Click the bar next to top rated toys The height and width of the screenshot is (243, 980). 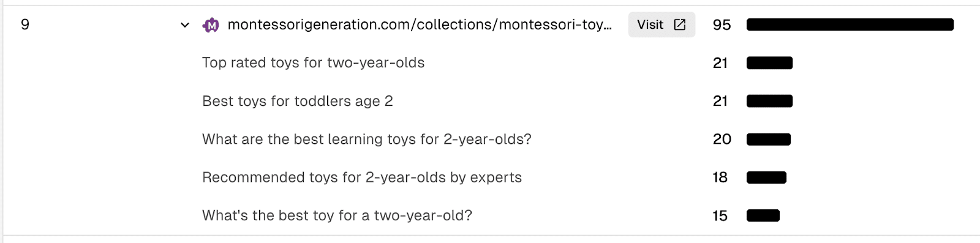click(769, 63)
